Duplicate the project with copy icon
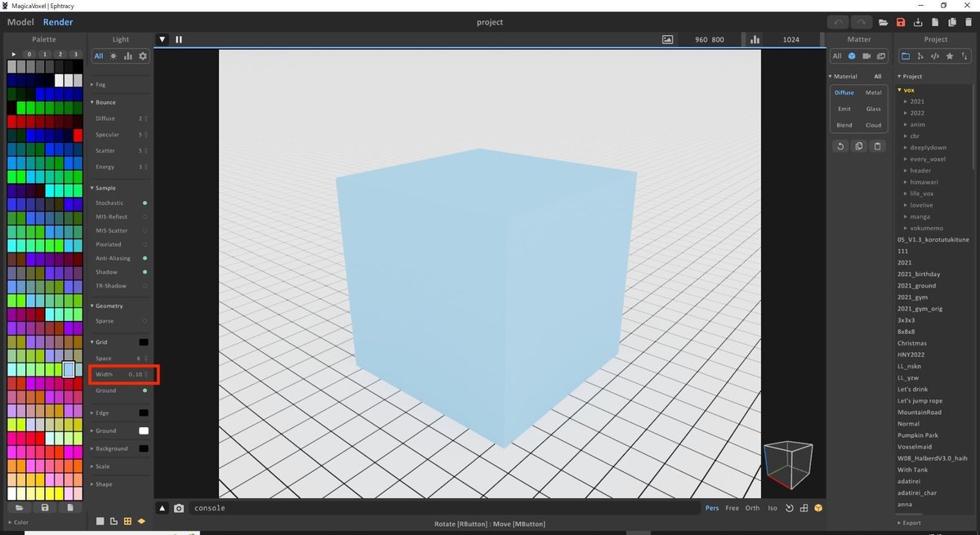Image resolution: width=980 pixels, height=535 pixels. pos(951,22)
